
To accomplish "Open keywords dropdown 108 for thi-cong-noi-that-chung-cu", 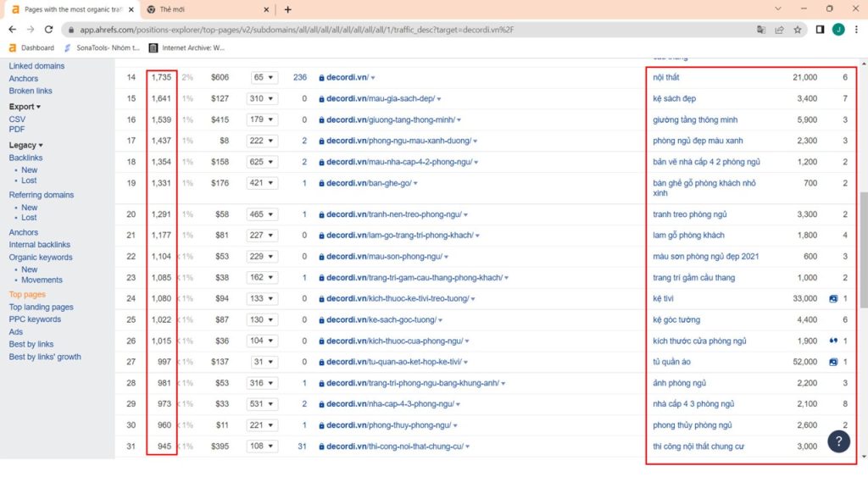I will [x=261, y=446].
